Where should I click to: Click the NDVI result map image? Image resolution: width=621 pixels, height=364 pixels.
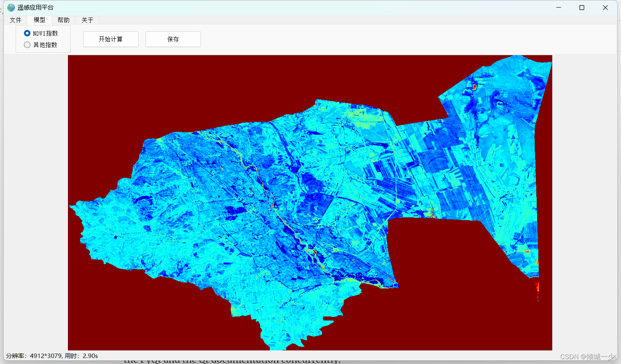(x=310, y=203)
